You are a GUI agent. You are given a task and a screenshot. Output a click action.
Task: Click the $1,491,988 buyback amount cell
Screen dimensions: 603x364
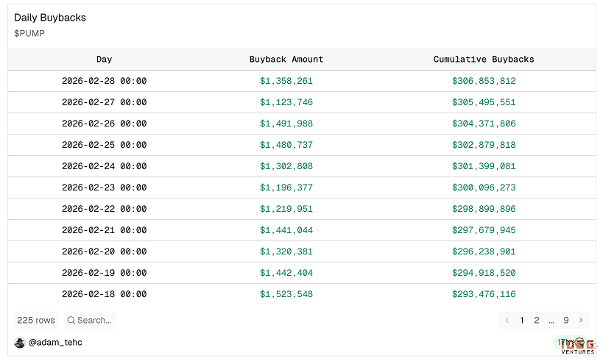286,124
